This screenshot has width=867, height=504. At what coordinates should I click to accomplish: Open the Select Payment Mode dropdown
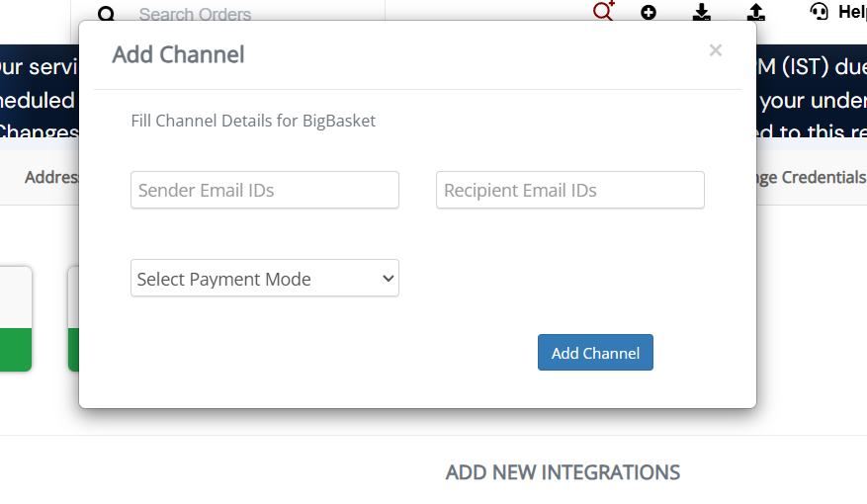(265, 279)
